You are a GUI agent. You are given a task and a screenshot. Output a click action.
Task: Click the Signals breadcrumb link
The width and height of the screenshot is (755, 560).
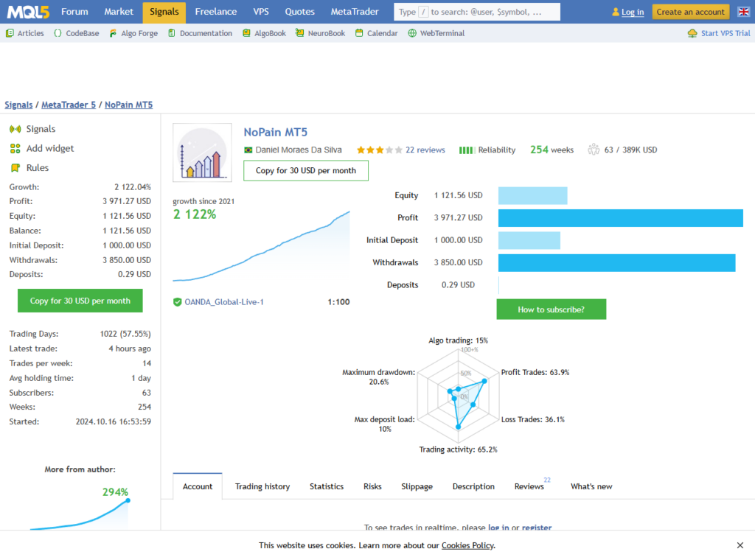point(18,105)
